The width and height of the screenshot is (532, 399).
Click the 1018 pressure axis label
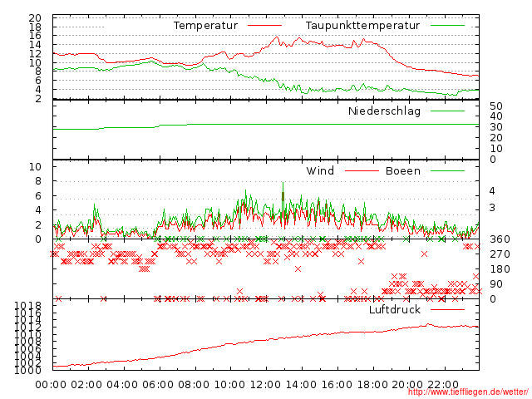tap(27, 305)
